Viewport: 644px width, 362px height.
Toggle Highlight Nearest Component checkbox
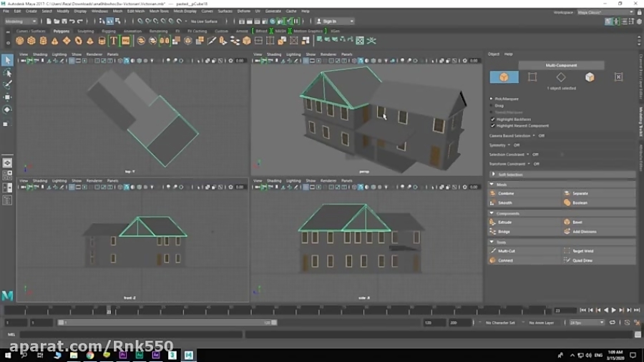(492, 125)
